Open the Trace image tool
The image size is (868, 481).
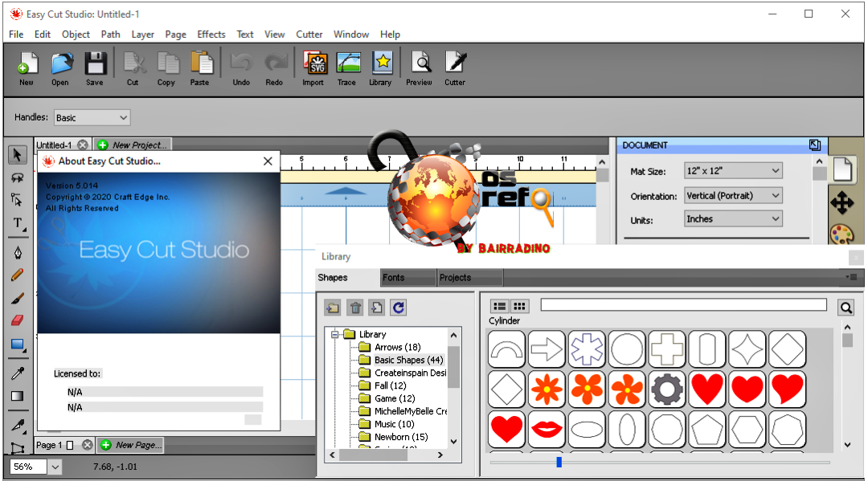(348, 68)
